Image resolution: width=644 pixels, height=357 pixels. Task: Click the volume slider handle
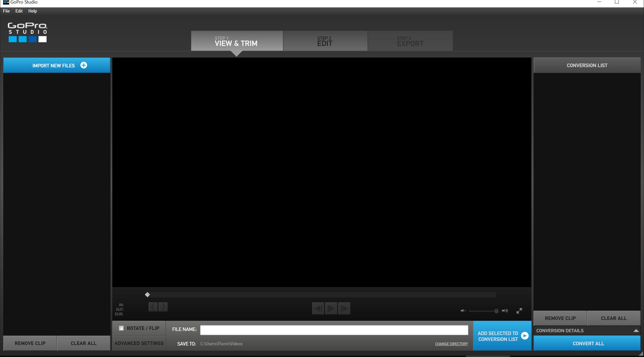point(496,311)
